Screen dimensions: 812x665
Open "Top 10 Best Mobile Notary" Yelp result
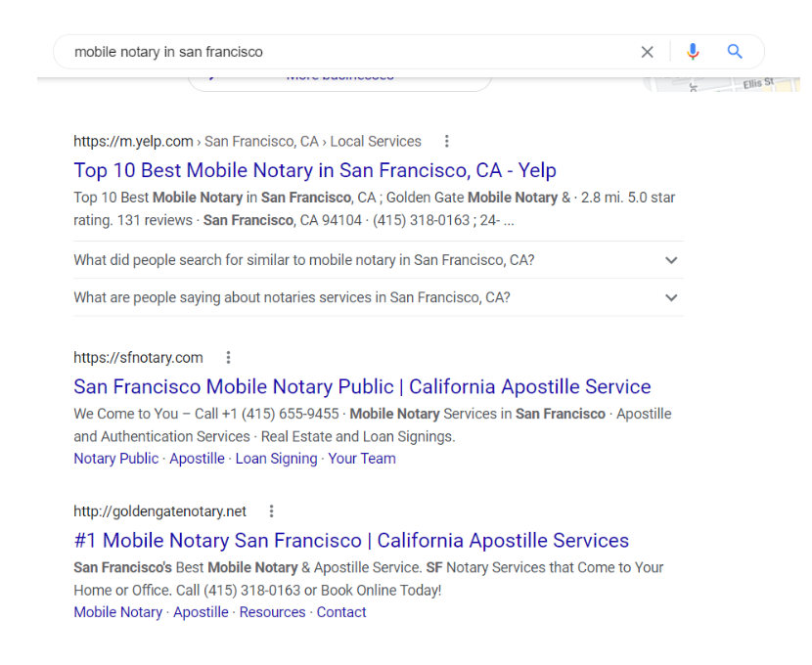(314, 170)
